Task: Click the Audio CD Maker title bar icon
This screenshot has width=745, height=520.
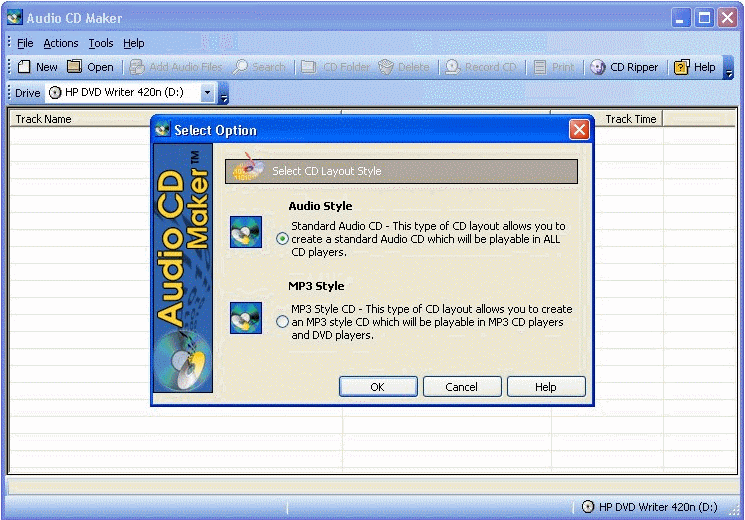Action: (x=15, y=18)
